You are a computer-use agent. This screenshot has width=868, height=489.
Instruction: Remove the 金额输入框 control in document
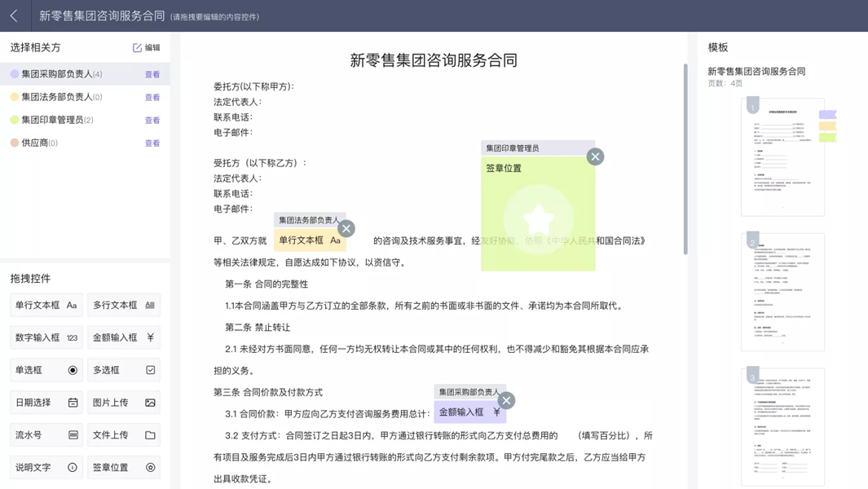[x=506, y=400]
